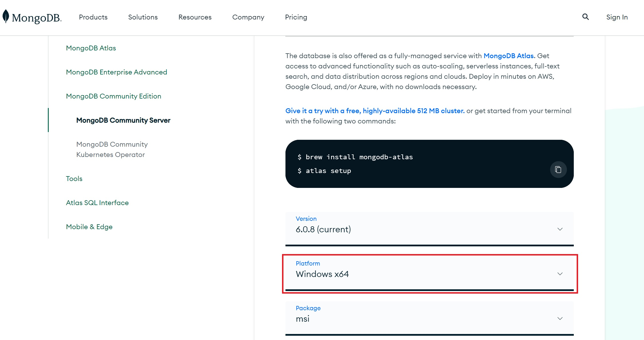Image resolution: width=644 pixels, height=340 pixels.
Task: Open the Company menu
Action: 248,17
